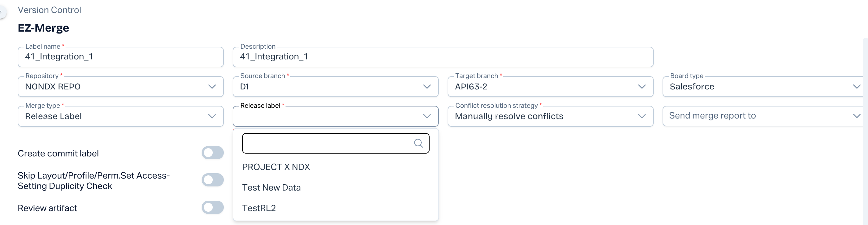Toggle the Create commit label switch

click(212, 153)
